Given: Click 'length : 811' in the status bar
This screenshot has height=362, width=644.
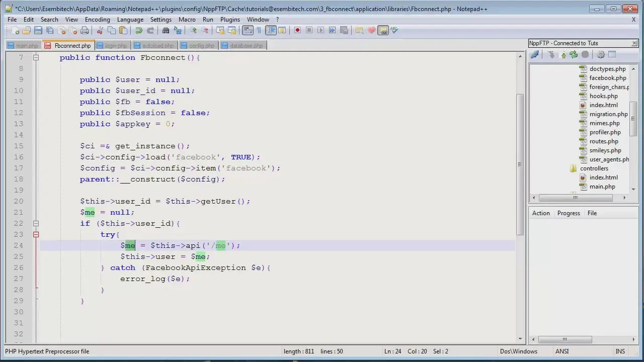Looking at the screenshot, I should coord(299,351).
